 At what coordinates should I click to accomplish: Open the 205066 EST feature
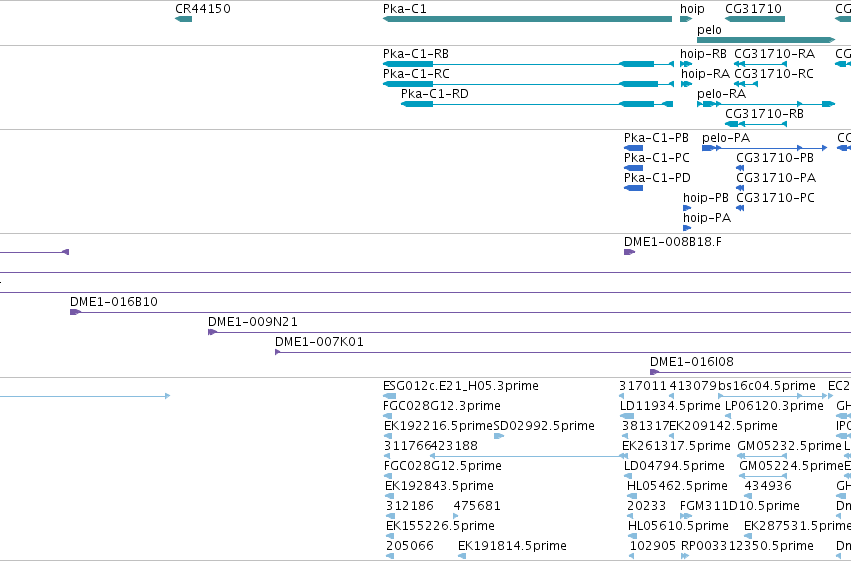click(x=390, y=557)
